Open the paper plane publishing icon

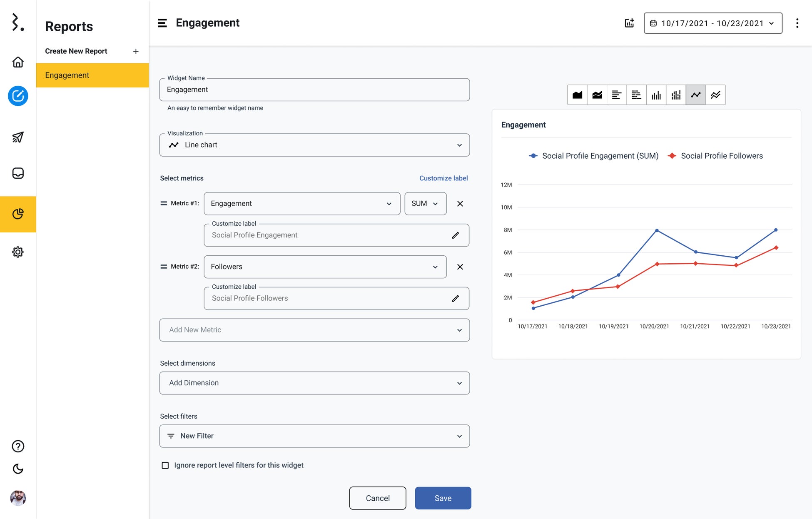(18, 137)
